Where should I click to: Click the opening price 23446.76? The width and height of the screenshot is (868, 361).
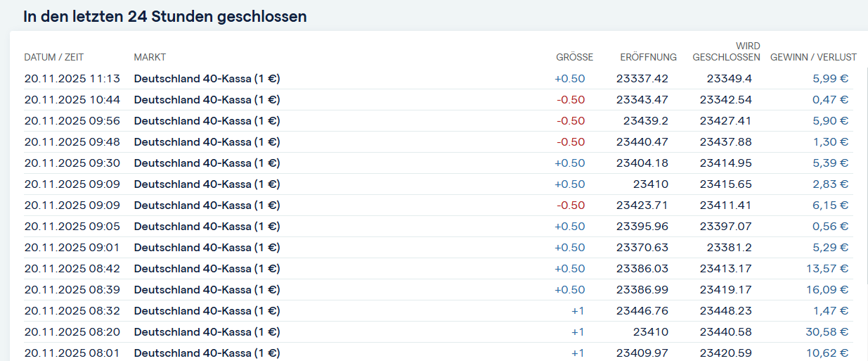pyautogui.click(x=642, y=310)
